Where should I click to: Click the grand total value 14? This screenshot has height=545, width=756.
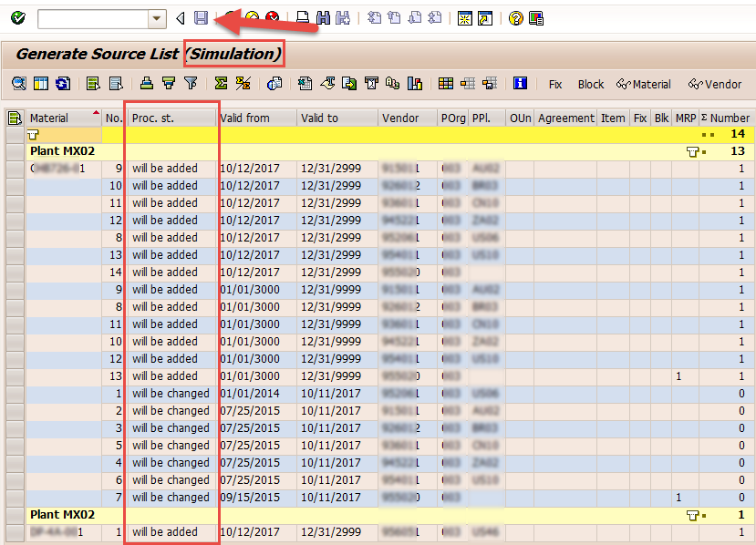[738, 134]
